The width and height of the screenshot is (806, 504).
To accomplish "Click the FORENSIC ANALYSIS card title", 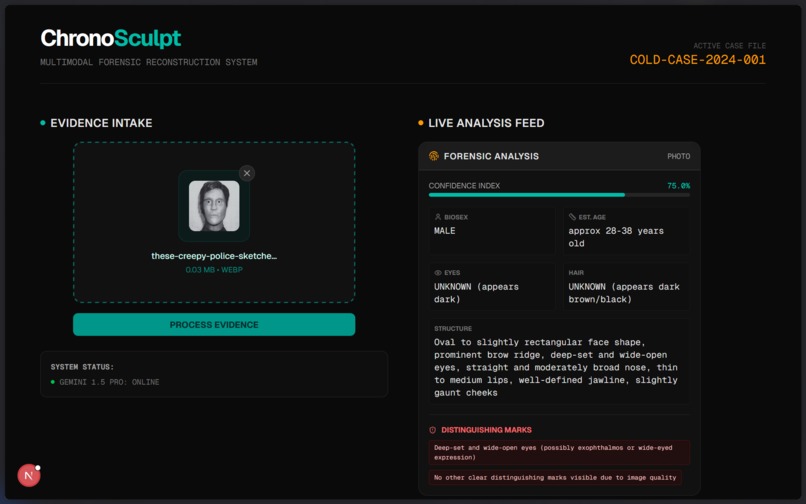I will (x=491, y=156).
